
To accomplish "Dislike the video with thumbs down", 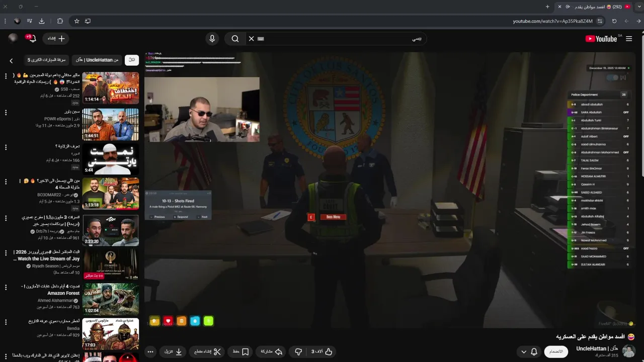I will coord(298,351).
